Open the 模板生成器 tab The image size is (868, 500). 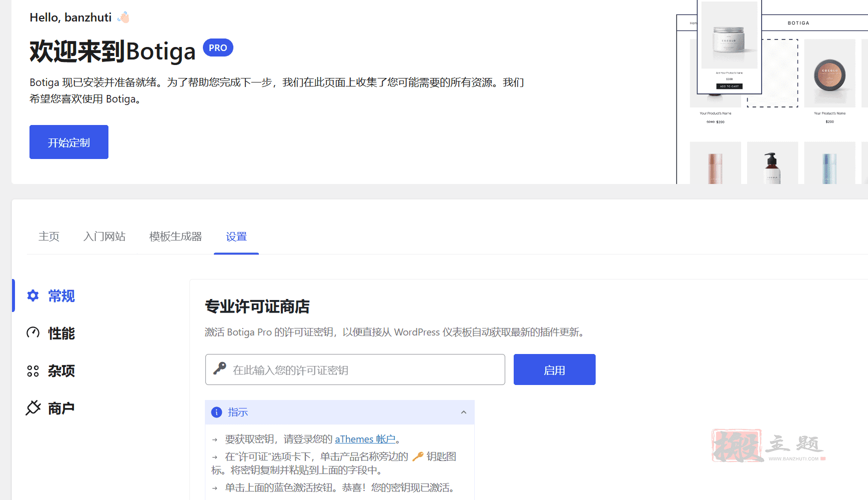click(x=175, y=236)
